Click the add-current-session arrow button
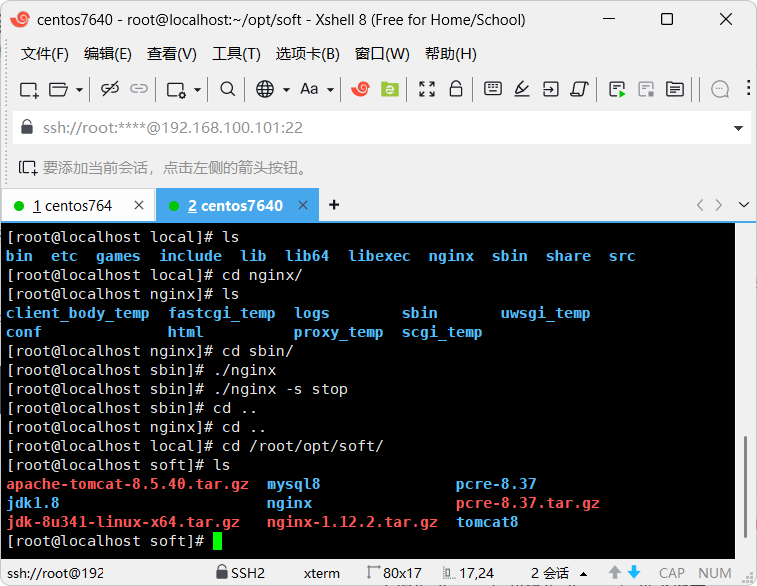This screenshot has height=586, width=757. tap(28, 167)
